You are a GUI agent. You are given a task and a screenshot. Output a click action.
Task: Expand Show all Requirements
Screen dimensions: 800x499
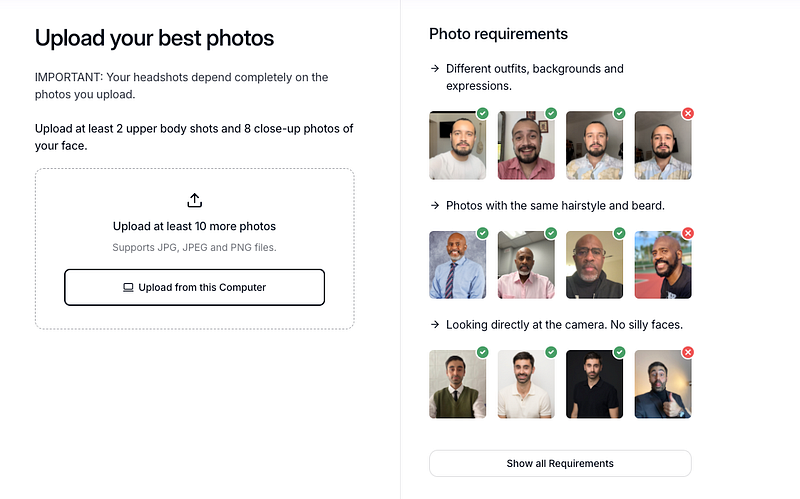[x=560, y=463]
